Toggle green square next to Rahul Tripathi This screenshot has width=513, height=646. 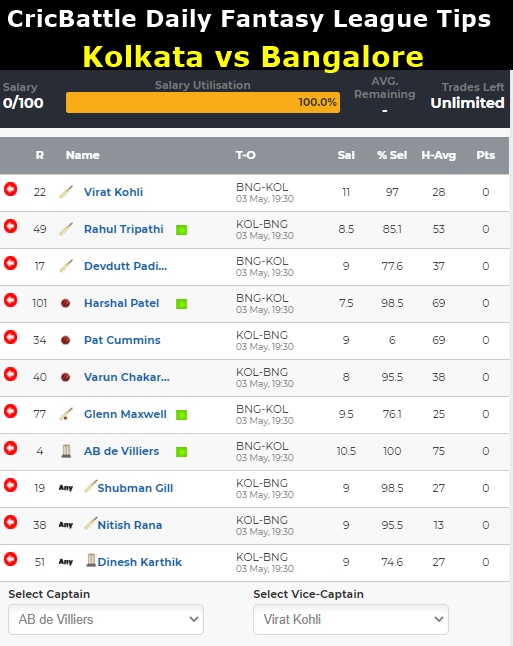click(181, 230)
